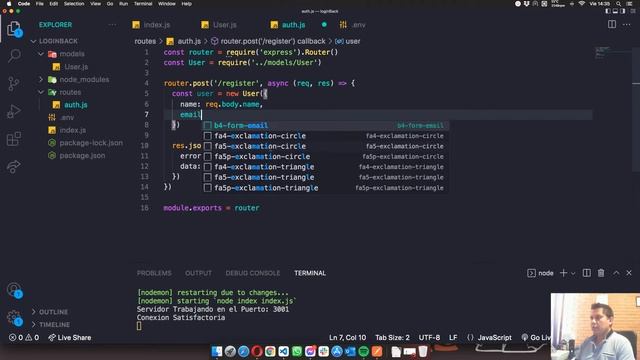Collapse the routes folder
Screen dimensions: 640x360
[41, 92]
